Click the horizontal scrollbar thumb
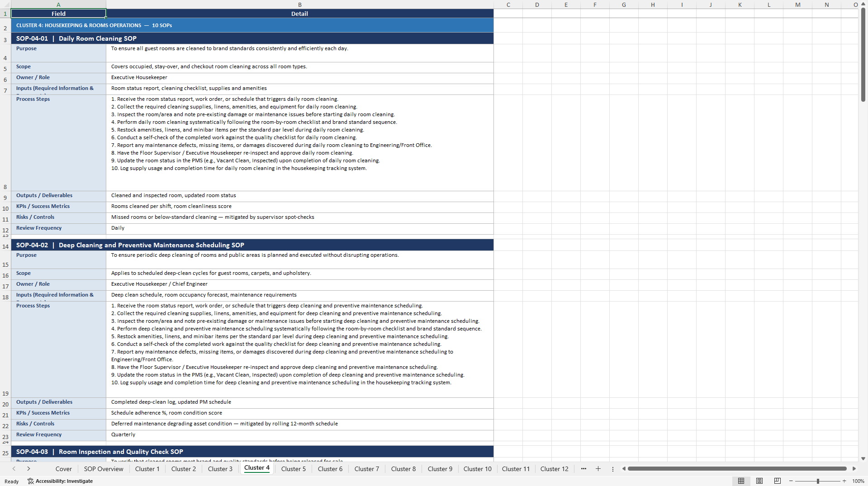Image resolution: width=868 pixels, height=486 pixels. click(737, 469)
